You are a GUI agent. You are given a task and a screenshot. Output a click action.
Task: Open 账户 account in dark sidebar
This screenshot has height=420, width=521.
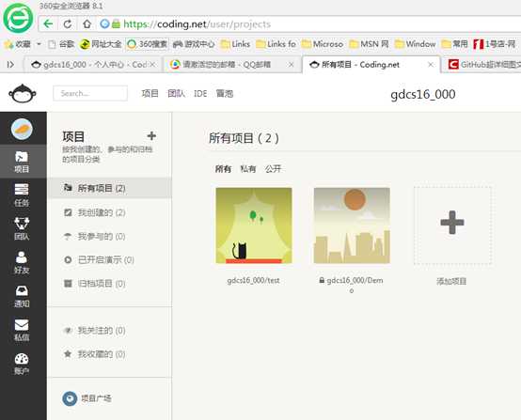point(22,364)
